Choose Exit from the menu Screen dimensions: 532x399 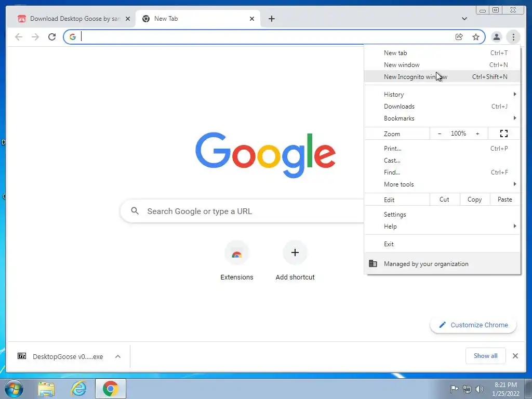pyautogui.click(x=442, y=244)
